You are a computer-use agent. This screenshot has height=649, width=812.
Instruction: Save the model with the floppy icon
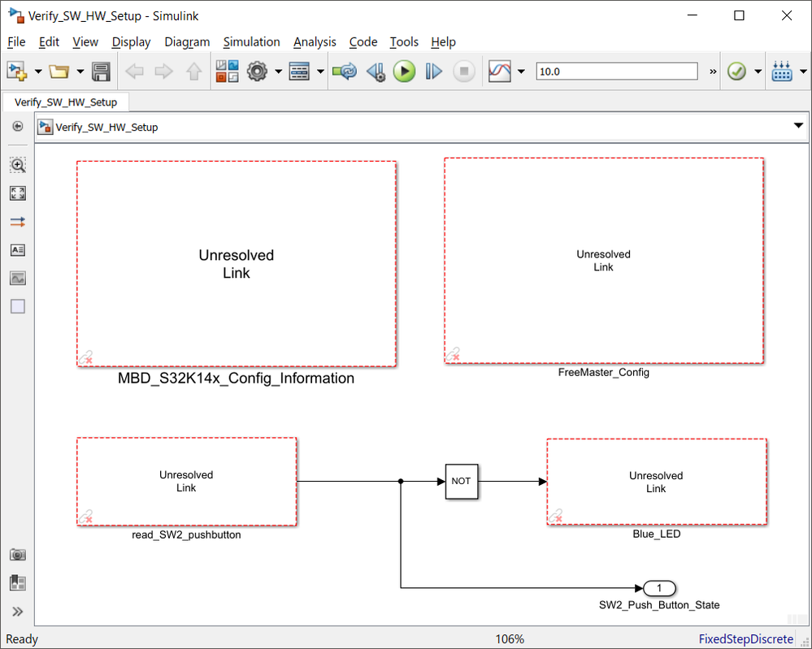[x=101, y=71]
